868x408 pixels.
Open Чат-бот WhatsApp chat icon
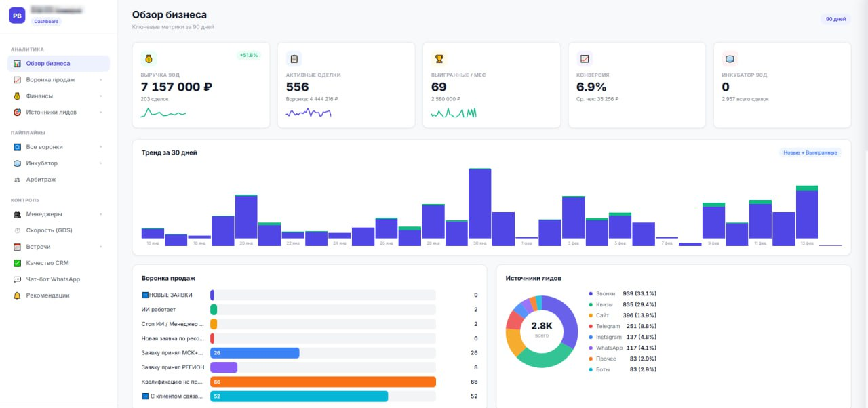[18, 279]
